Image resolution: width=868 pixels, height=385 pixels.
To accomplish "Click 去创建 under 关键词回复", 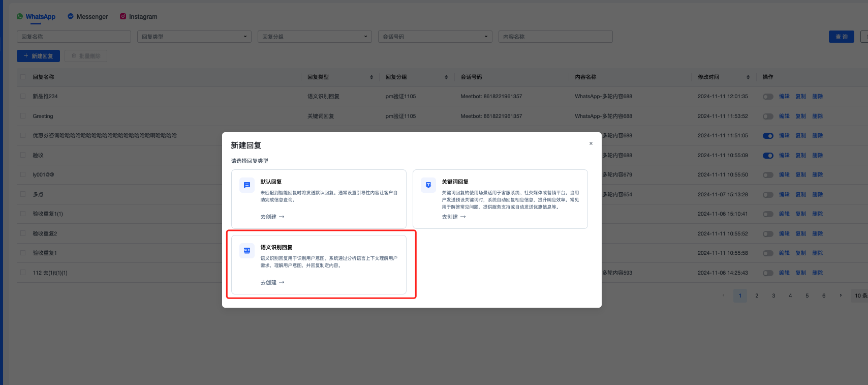I will [x=454, y=217].
